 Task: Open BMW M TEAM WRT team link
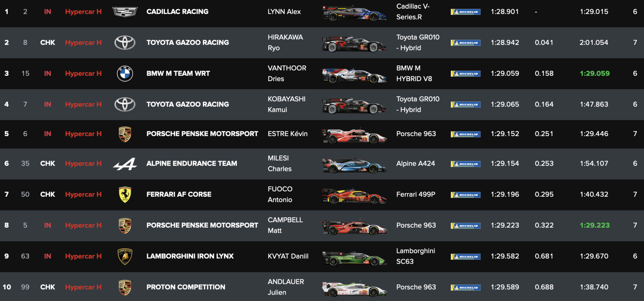pyautogui.click(x=178, y=73)
